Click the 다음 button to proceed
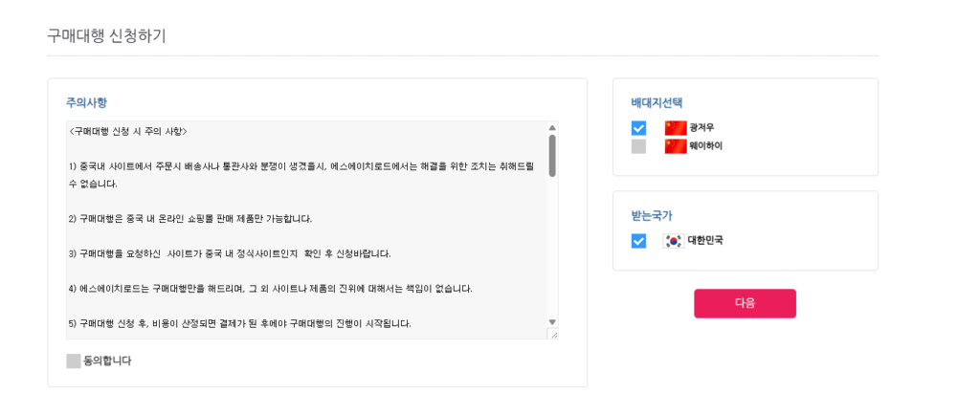The height and width of the screenshot is (415, 980). point(745,303)
